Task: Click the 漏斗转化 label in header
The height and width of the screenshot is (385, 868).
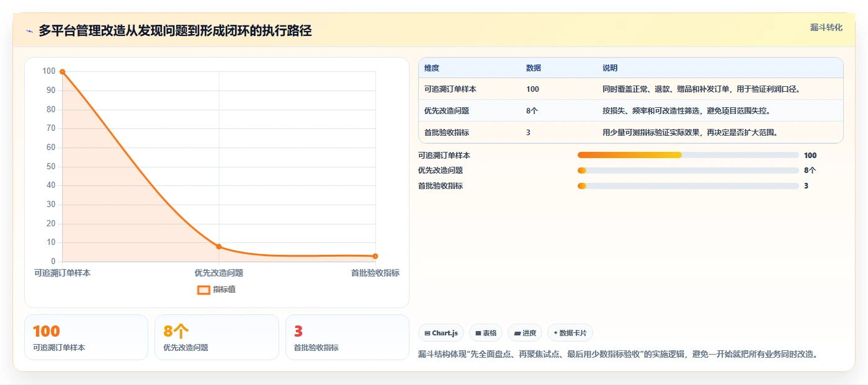Action: pyautogui.click(x=826, y=28)
